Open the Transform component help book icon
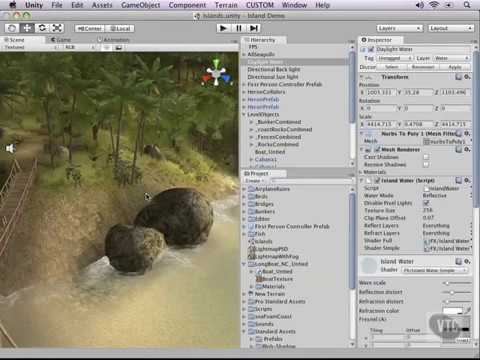Image resolution: width=480 pixels, height=360 pixels. point(459,77)
